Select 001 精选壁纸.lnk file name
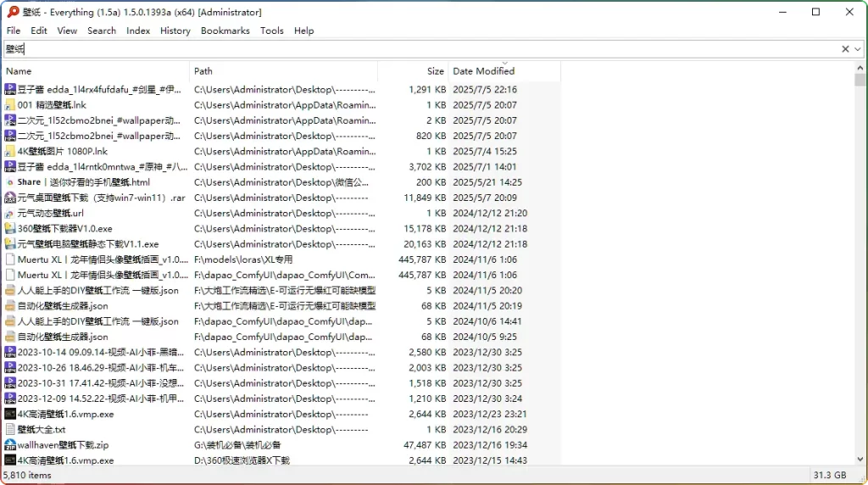 [52, 104]
